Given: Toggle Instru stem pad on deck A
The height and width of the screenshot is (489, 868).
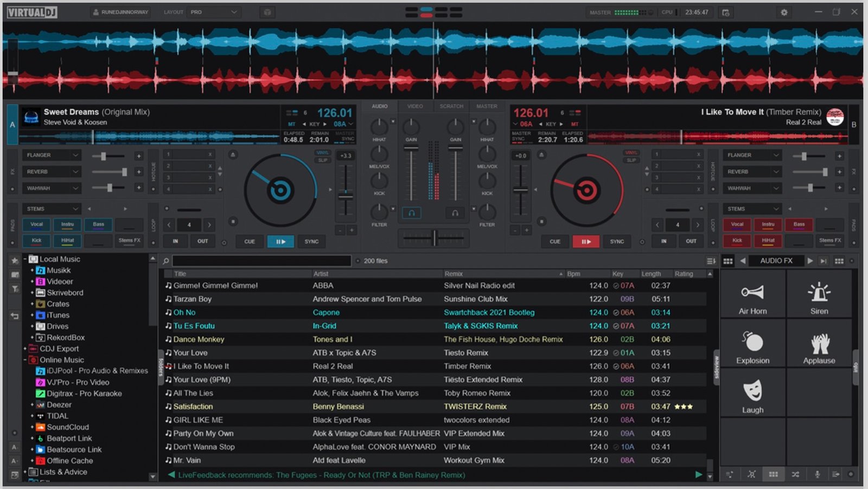Looking at the screenshot, I should pyautogui.click(x=67, y=224).
